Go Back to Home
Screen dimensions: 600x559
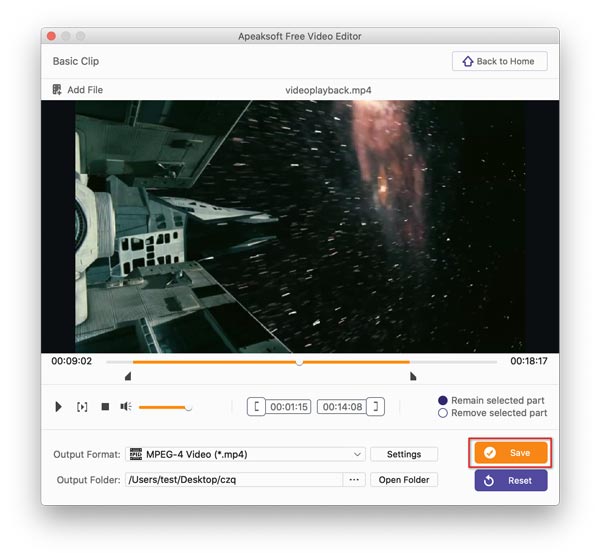point(499,61)
